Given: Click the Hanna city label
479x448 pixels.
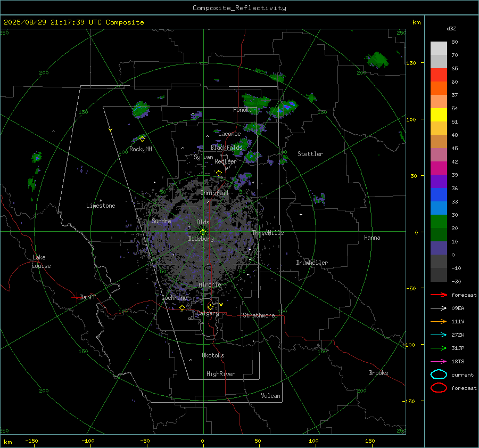Looking at the screenshot, I should pyautogui.click(x=372, y=238).
